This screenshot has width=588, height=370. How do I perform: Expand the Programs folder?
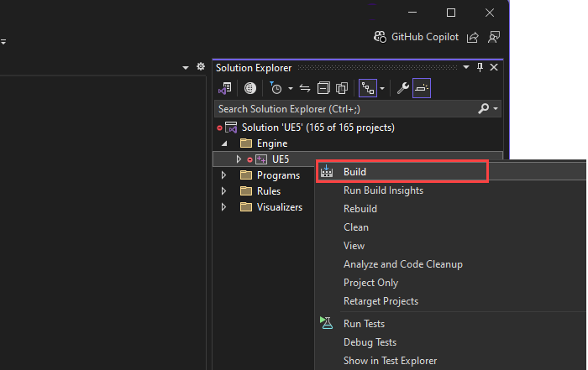click(223, 175)
